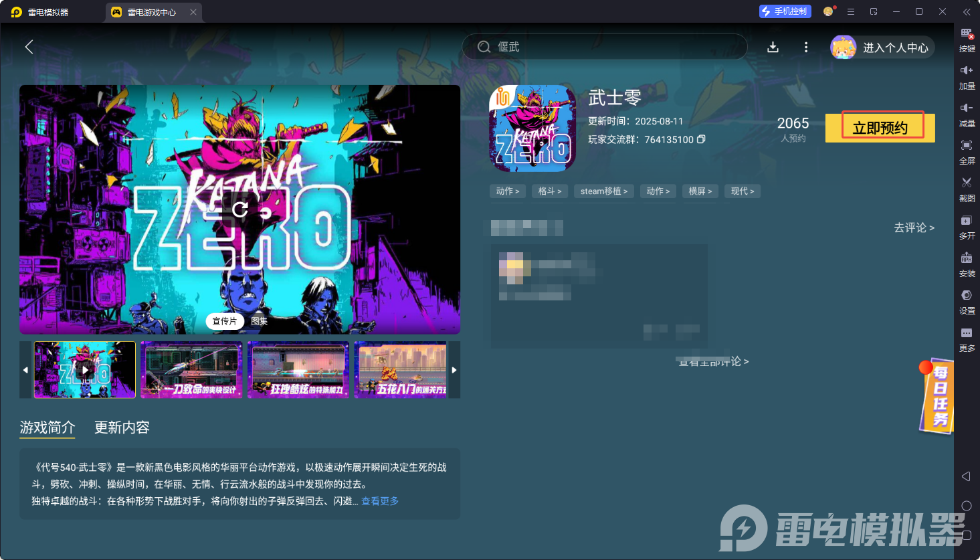Open the 横屏 tag

[x=700, y=191]
